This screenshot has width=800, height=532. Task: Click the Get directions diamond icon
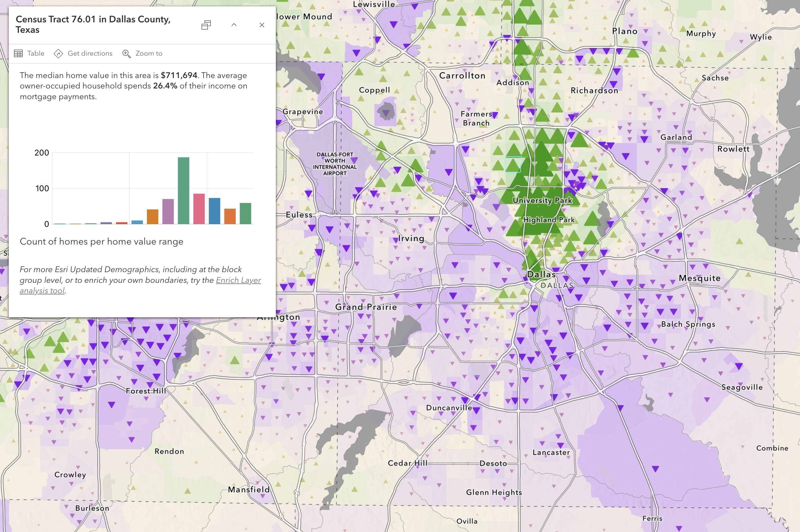pos(58,53)
